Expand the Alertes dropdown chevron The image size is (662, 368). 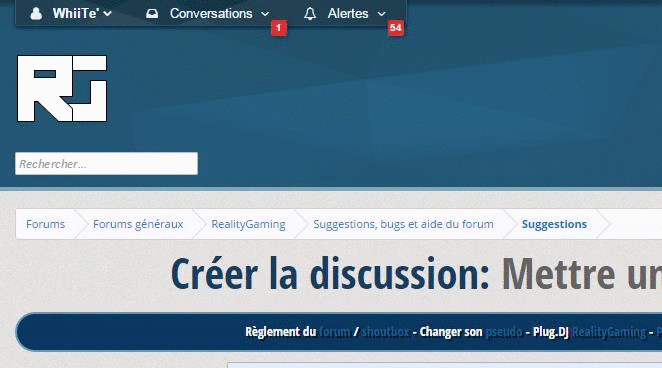[381, 14]
